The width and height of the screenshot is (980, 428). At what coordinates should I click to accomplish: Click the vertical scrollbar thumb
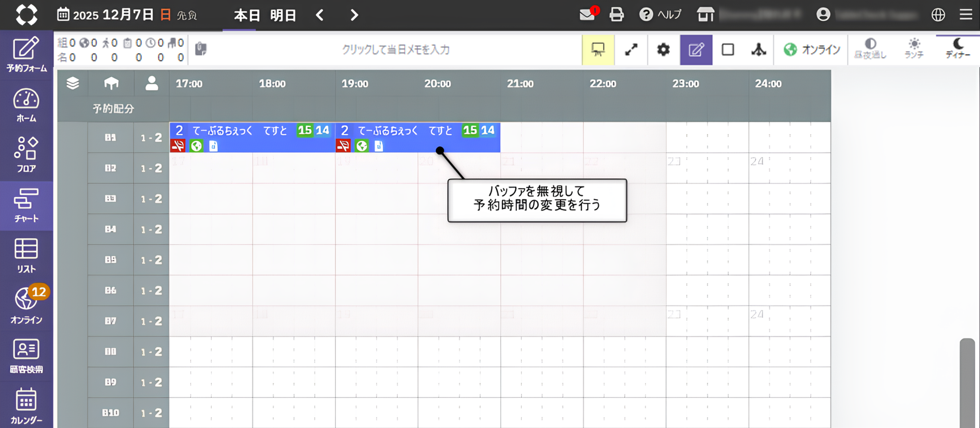[x=967, y=383]
